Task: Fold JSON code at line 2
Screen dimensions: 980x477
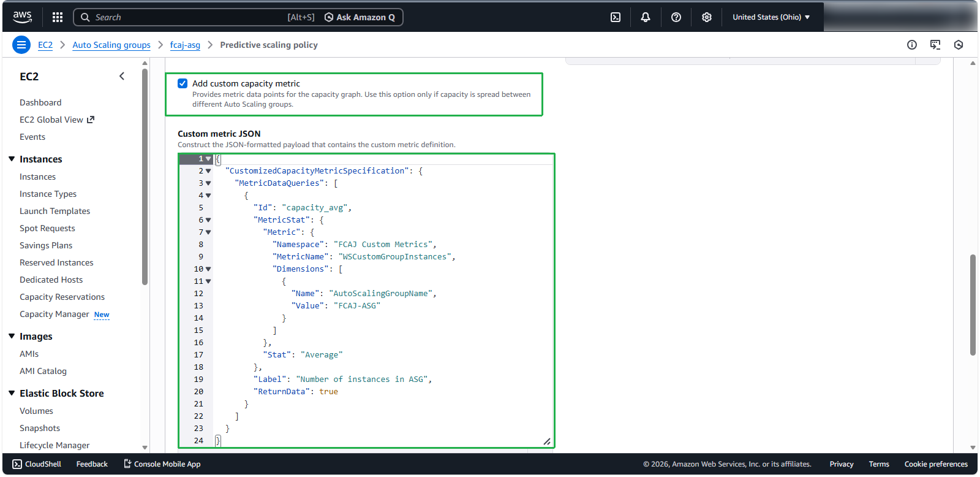Action: tap(208, 171)
